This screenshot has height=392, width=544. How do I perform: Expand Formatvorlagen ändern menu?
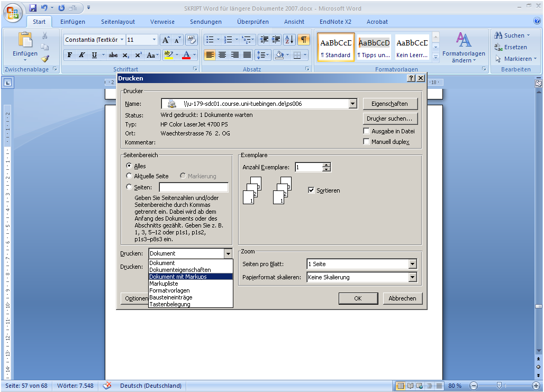pyautogui.click(x=464, y=48)
